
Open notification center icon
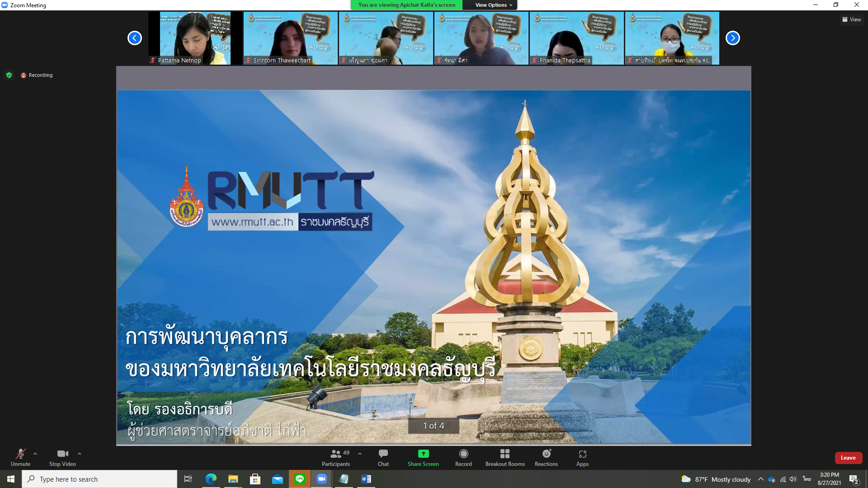click(854, 479)
